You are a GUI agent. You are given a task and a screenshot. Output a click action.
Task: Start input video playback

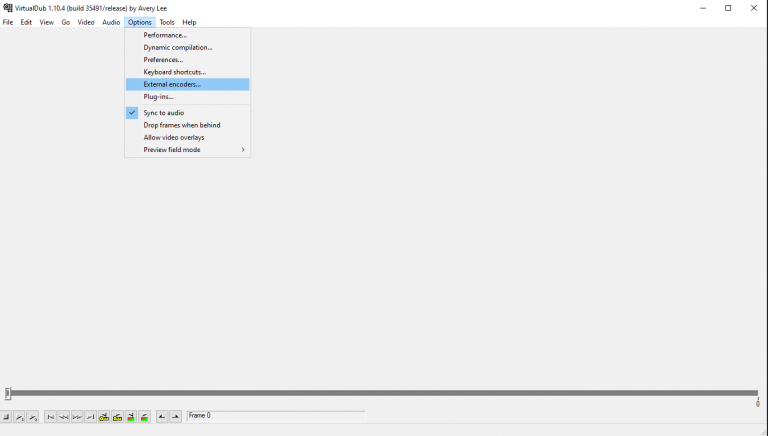pyautogui.click(x=19, y=417)
